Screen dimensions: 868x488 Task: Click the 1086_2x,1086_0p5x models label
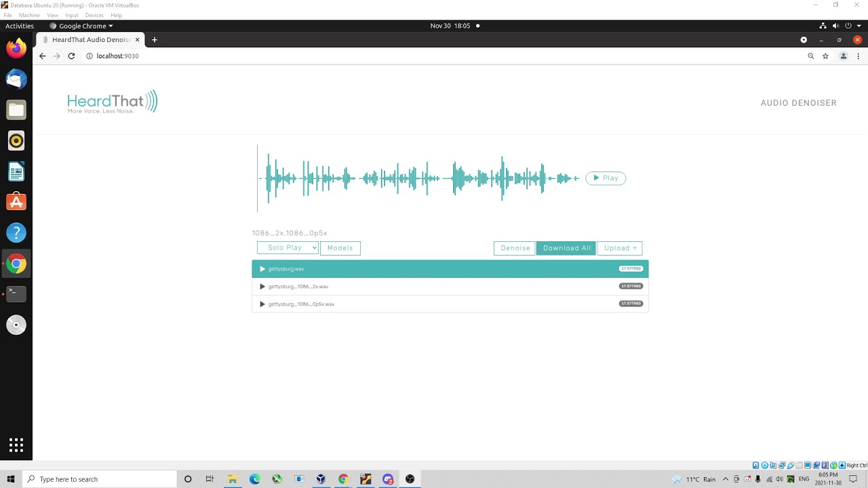(x=290, y=233)
